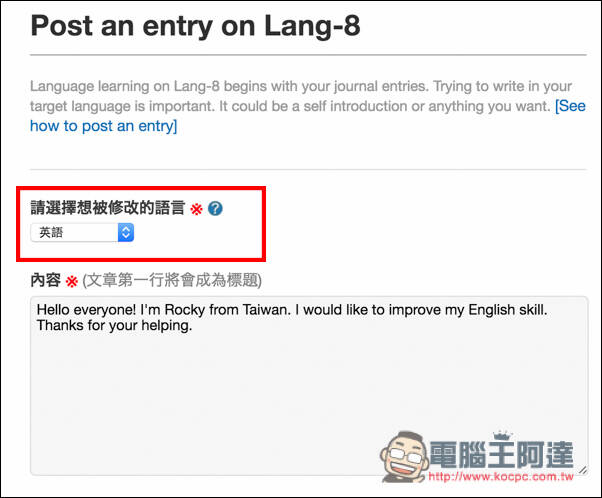Click the blue question mark help icon

(x=215, y=208)
